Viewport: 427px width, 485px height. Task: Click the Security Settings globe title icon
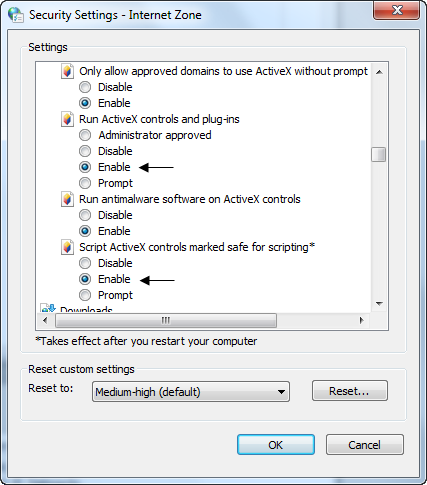click(x=16, y=15)
